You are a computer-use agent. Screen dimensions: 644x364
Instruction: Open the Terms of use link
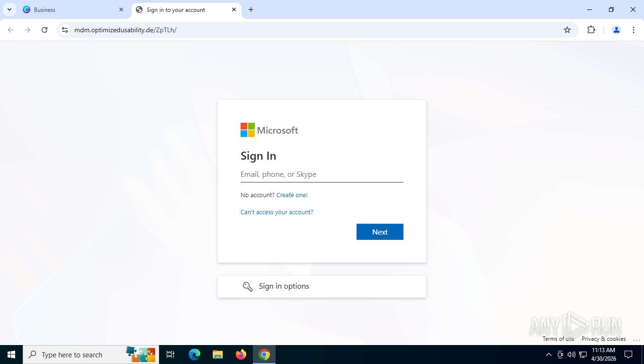tap(558, 339)
